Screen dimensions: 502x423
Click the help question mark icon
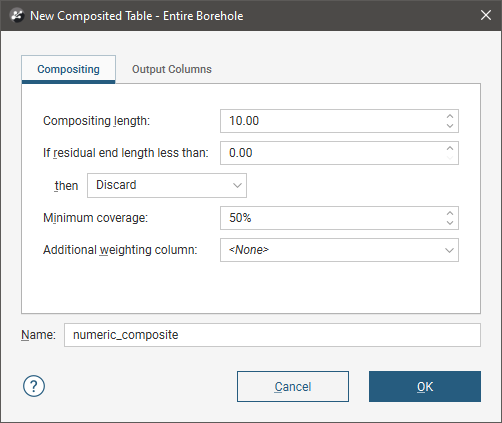click(34, 386)
